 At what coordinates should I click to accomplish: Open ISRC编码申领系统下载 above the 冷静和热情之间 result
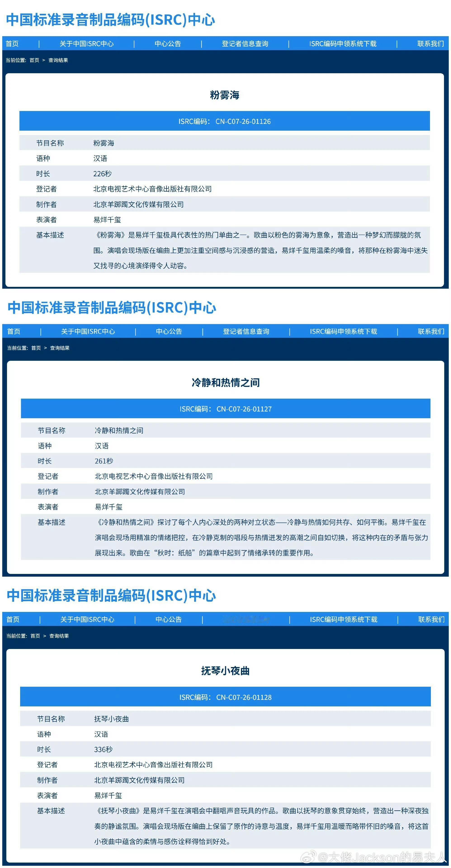pyautogui.click(x=343, y=332)
